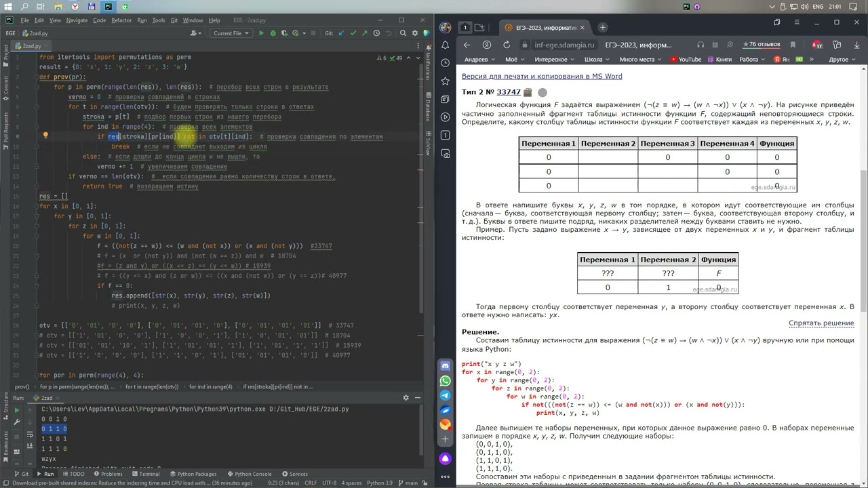Open browser history clock in sidebar
This screenshot has width=868, height=488.
(x=446, y=62)
